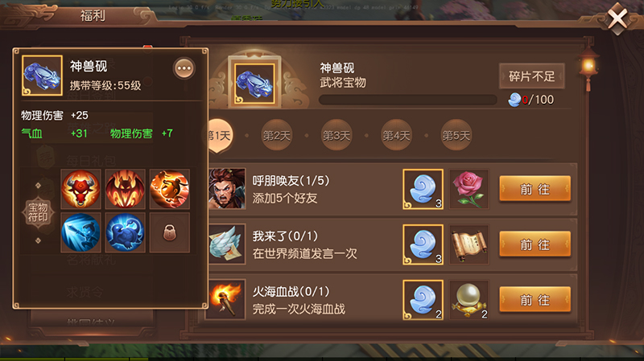Select the pearl orb reward icon

[469, 300]
